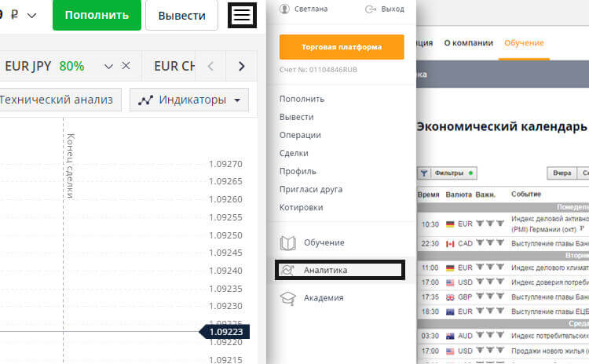The height and width of the screenshot is (364, 589).
Task: Click UK flag in 17:35 GBP row
Action: pyautogui.click(x=450, y=297)
